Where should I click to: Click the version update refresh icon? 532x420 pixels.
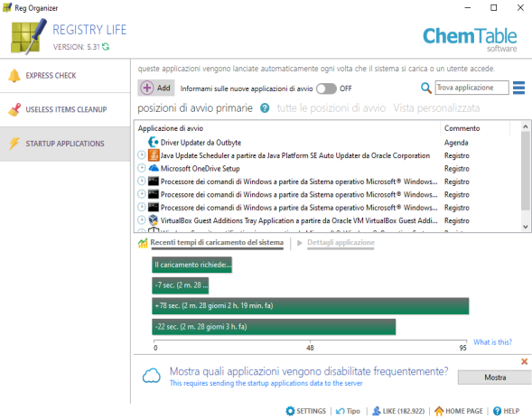(x=106, y=47)
